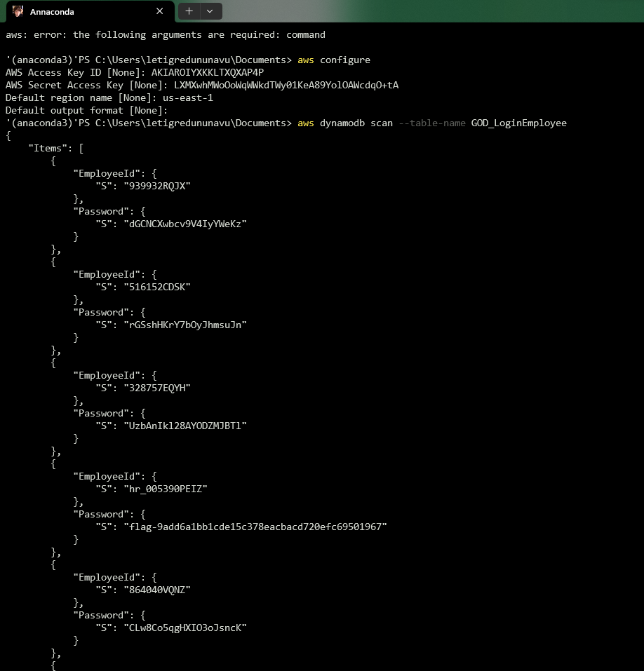Click employee ID 328757EQYH
This screenshot has width=644, height=671.
coord(156,388)
